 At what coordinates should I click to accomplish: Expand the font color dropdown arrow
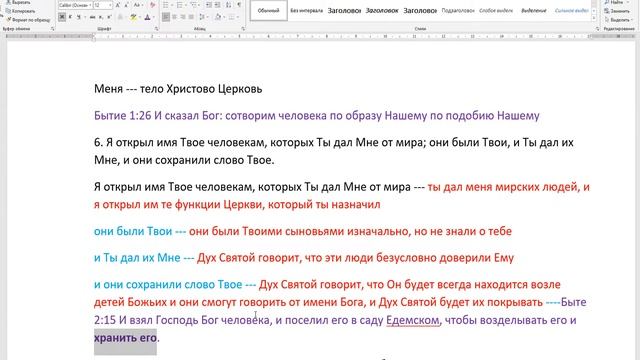pyautogui.click(x=153, y=17)
